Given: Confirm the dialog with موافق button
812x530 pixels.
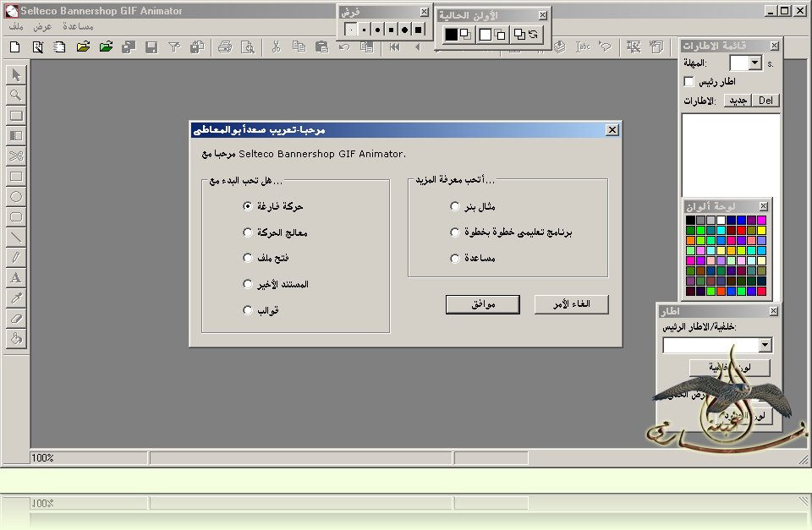Looking at the screenshot, I should pyautogui.click(x=483, y=304).
